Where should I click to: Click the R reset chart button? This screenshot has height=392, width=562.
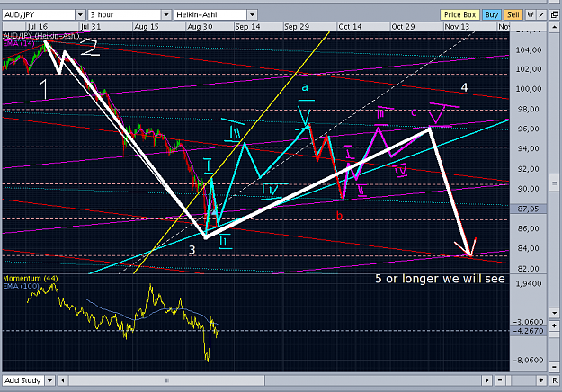(555, 380)
